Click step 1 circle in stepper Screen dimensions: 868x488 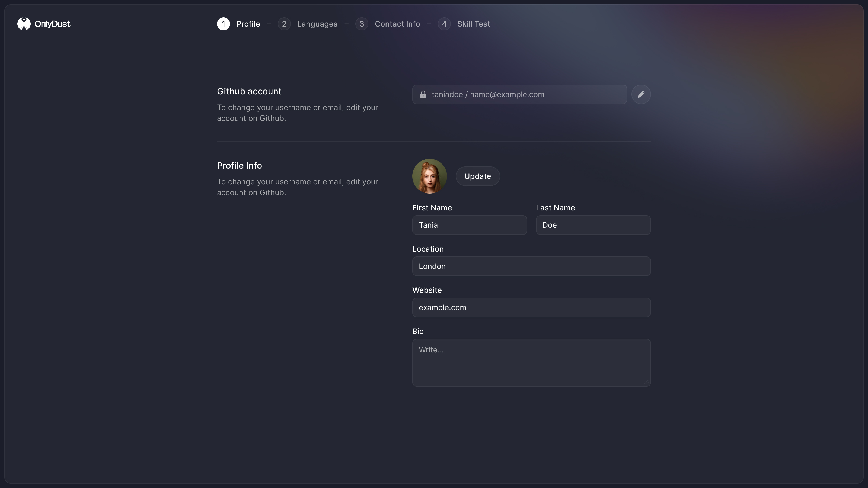tap(224, 24)
